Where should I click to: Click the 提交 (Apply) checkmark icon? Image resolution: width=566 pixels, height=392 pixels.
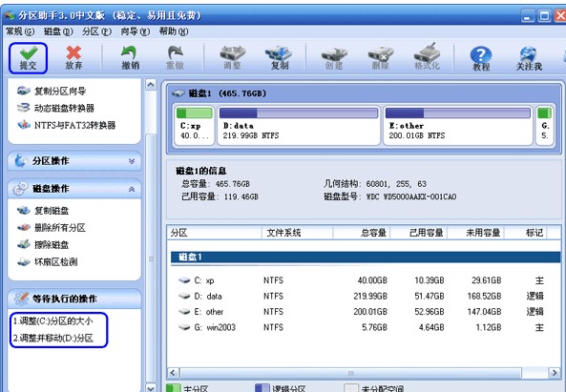pyautogui.click(x=28, y=57)
